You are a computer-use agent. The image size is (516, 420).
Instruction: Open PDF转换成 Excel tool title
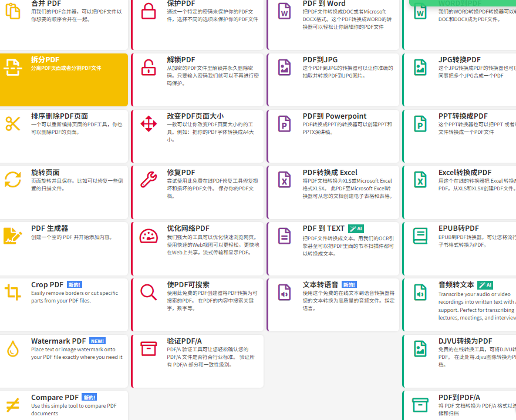pyautogui.click(x=329, y=172)
